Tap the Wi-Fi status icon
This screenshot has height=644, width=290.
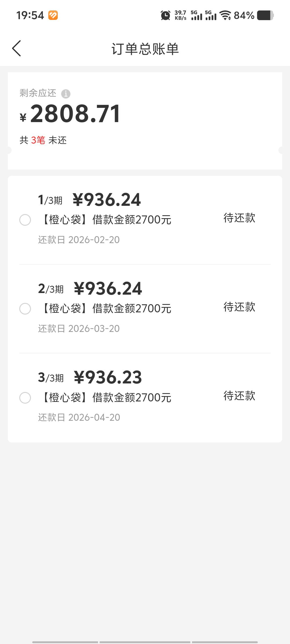pos(225,15)
